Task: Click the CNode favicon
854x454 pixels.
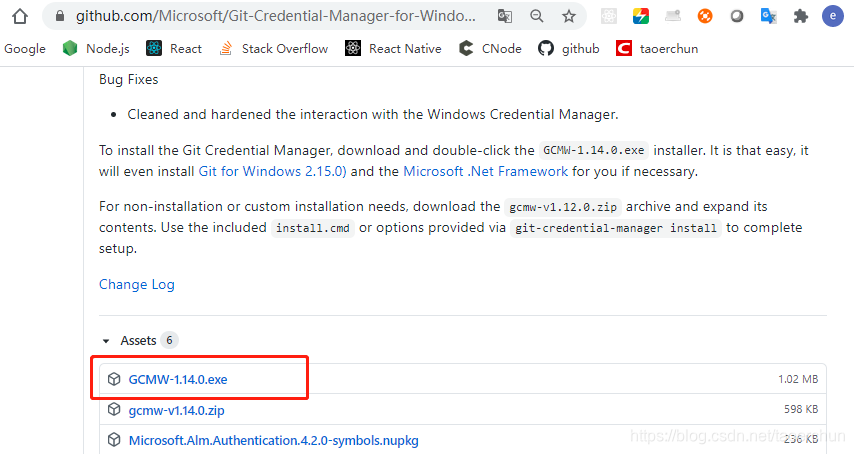Action: [x=466, y=48]
